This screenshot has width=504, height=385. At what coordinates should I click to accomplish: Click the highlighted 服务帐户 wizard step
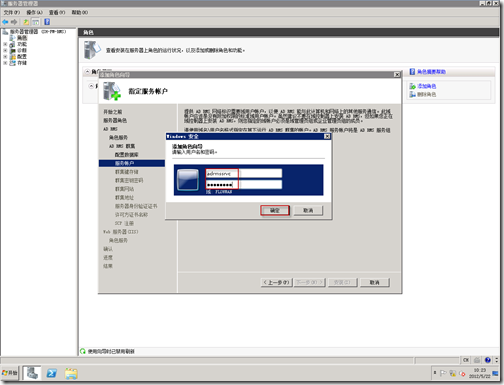pyautogui.click(x=132, y=163)
